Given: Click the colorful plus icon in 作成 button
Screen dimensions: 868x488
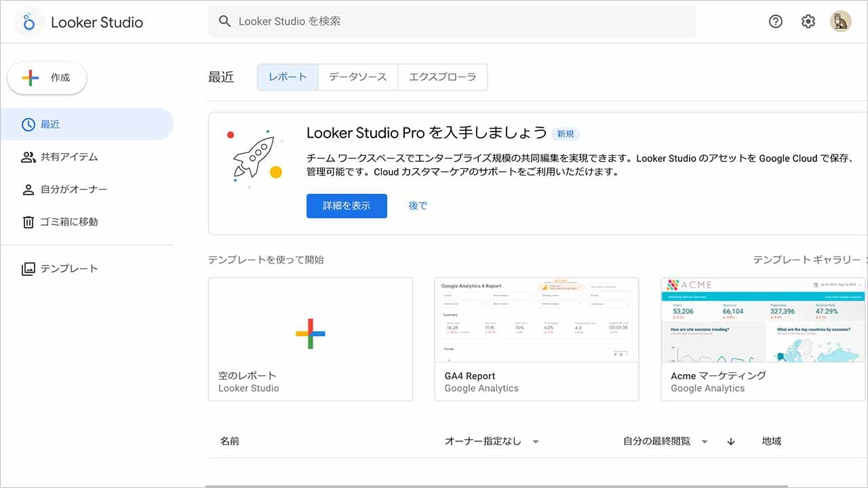Looking at the screenshot, I should coord(31,78).
